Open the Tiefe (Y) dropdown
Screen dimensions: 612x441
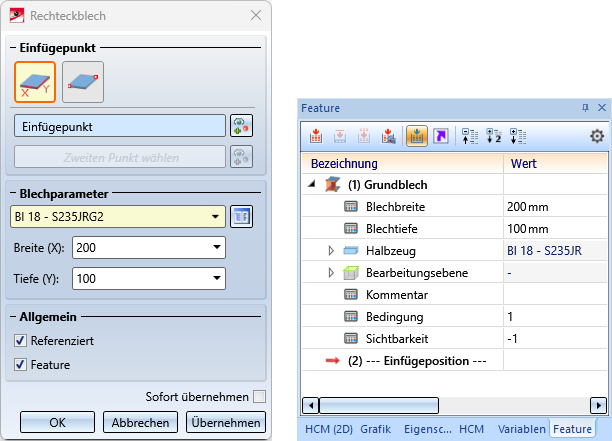pyautogui.click(x=217, y=278)
